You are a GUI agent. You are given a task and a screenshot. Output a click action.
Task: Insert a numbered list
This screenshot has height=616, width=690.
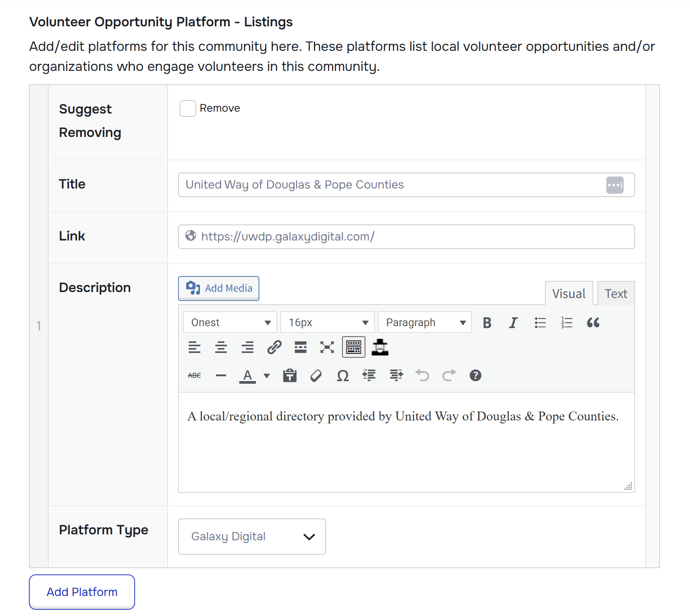(566, 323)
